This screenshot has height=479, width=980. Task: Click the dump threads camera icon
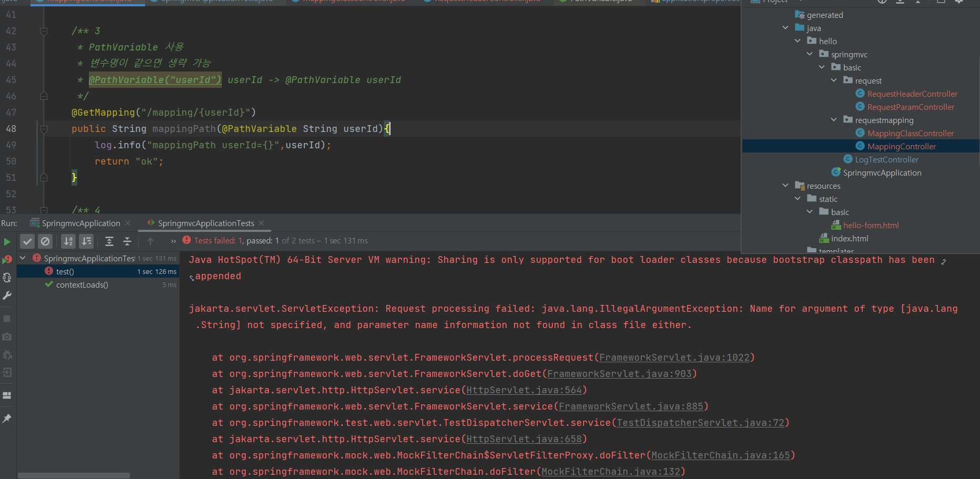pyautogui.click(x=7, y=337)
